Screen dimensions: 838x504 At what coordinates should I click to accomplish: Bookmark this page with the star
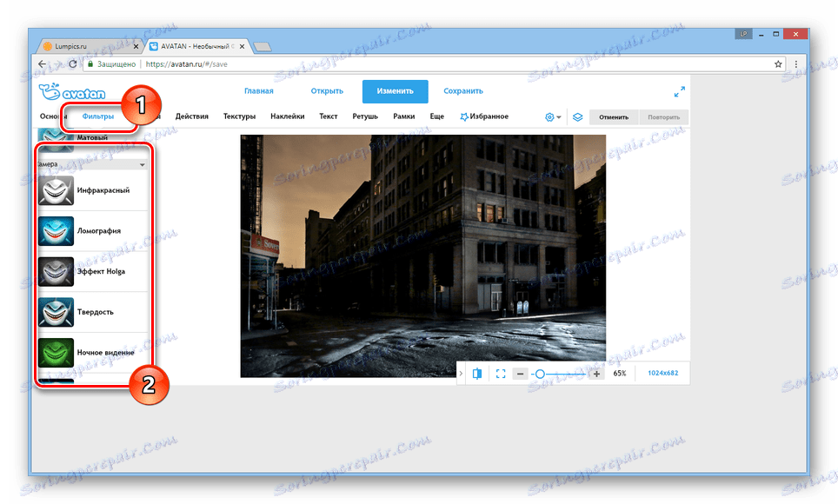tap(778, 64)
